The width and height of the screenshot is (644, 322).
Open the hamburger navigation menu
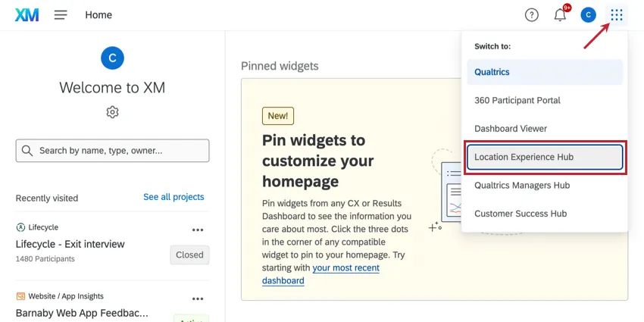(61, 15)
